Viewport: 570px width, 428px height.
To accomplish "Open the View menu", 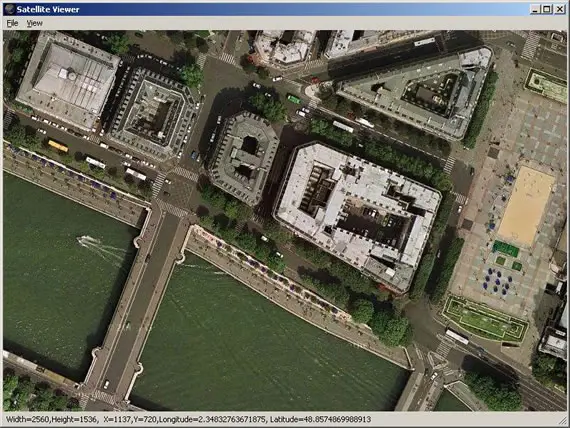I will [x=35, y=23].
